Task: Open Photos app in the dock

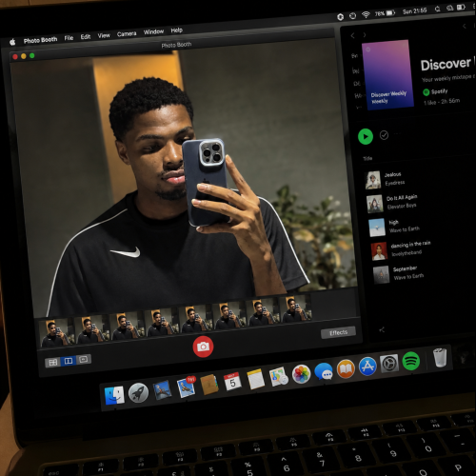Action: pos(301,374)
